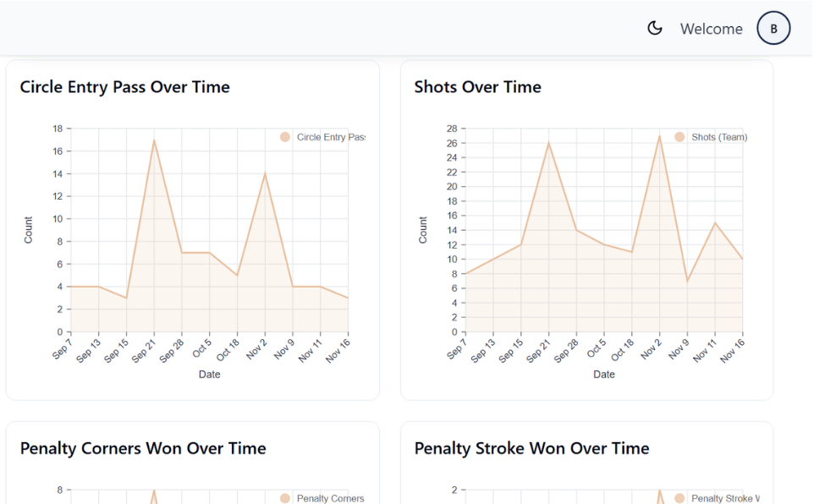Toggle dark mode using the moon icon
Viewport: 814px width, 504px height.
coord(655,28)
